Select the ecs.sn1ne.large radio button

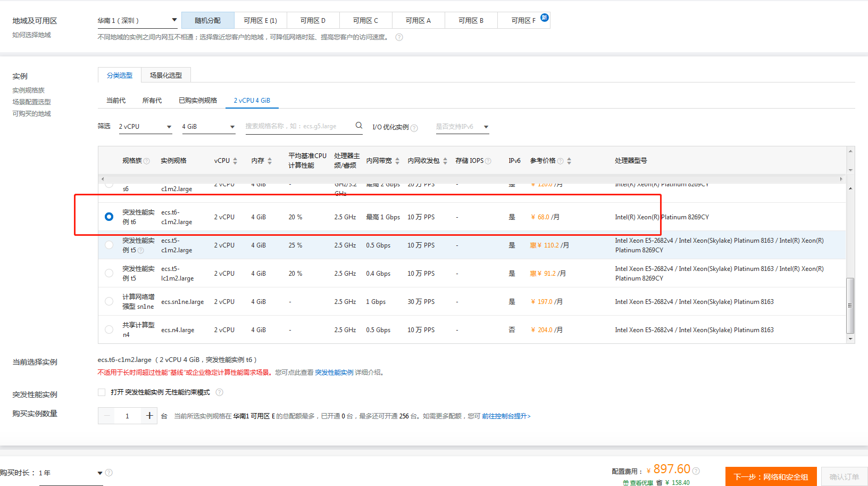tap(109, 301)
